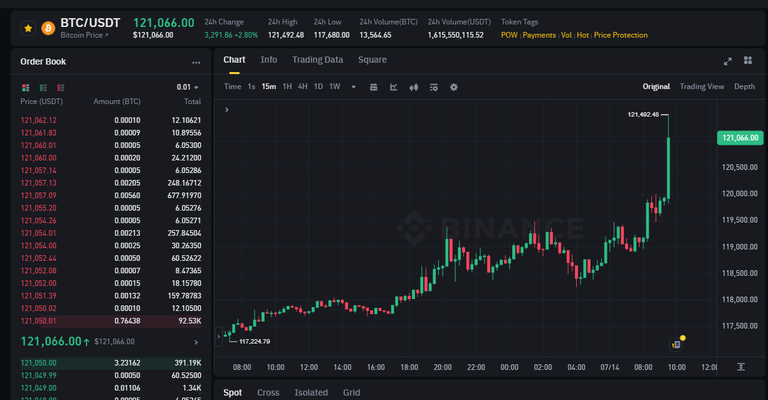The image size is (768, 400).
Task: Select the Isolated margin tab
Action: 311,393
